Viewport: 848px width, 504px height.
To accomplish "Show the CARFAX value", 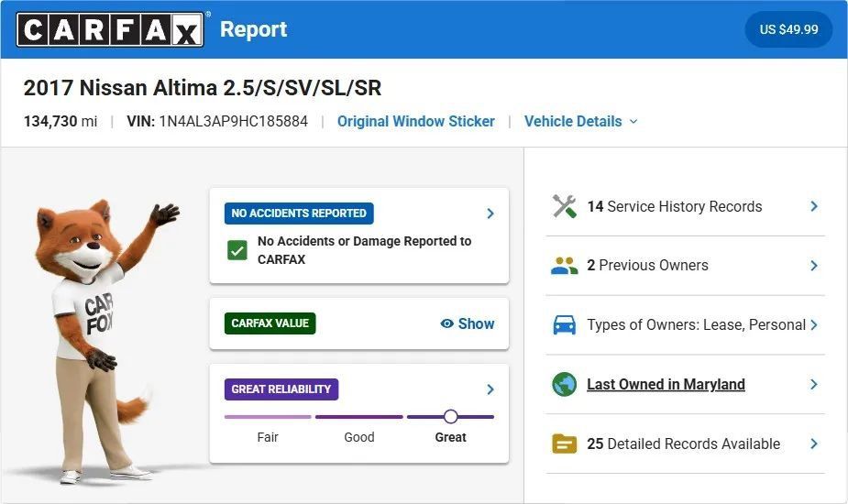I will tap(468, 323).
